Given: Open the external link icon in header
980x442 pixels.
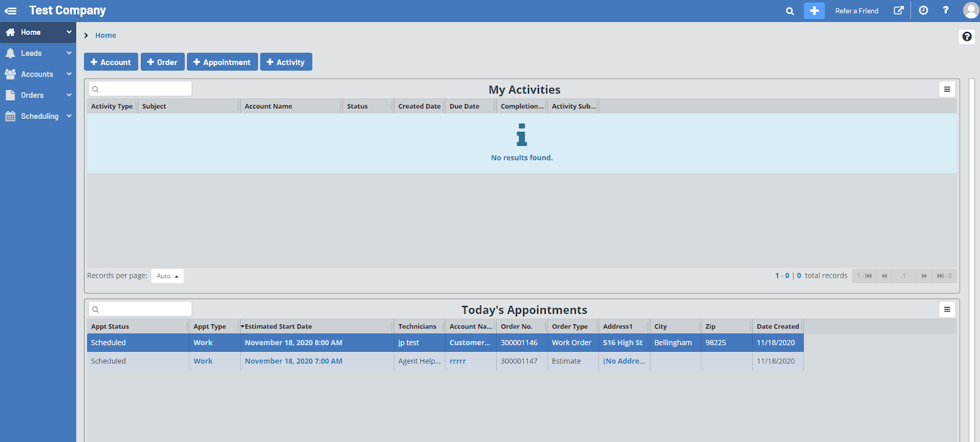Looking at the screenshot, I should point(899,10).
